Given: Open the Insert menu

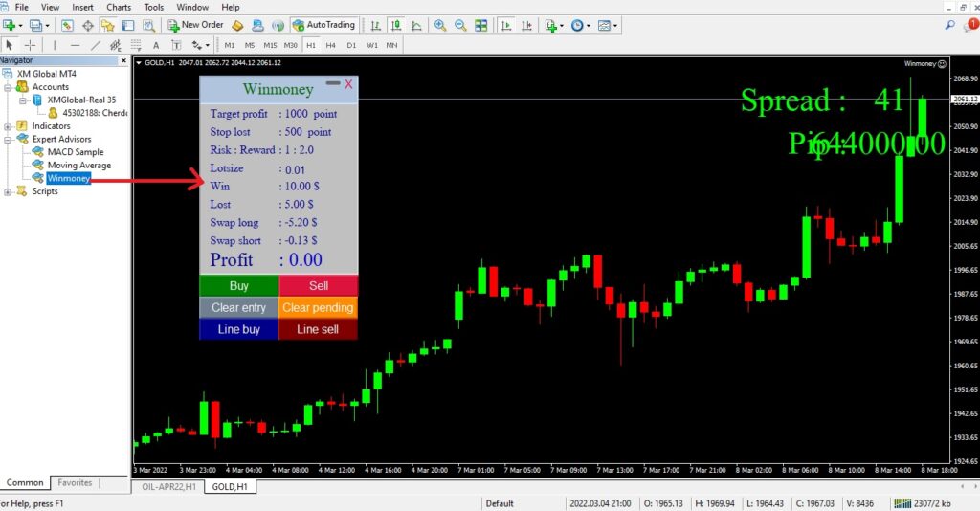Looking at the screenshot, I should [82, 7].
